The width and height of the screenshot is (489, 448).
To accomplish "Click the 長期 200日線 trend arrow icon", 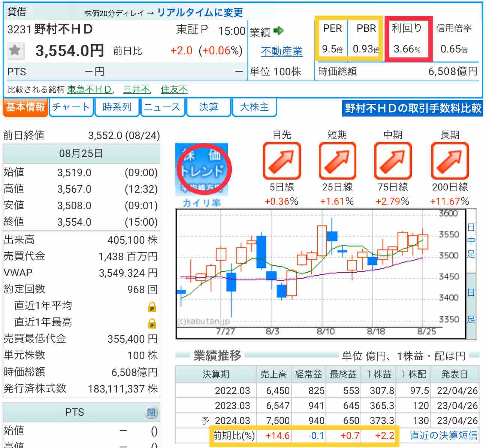I will 450,160.
